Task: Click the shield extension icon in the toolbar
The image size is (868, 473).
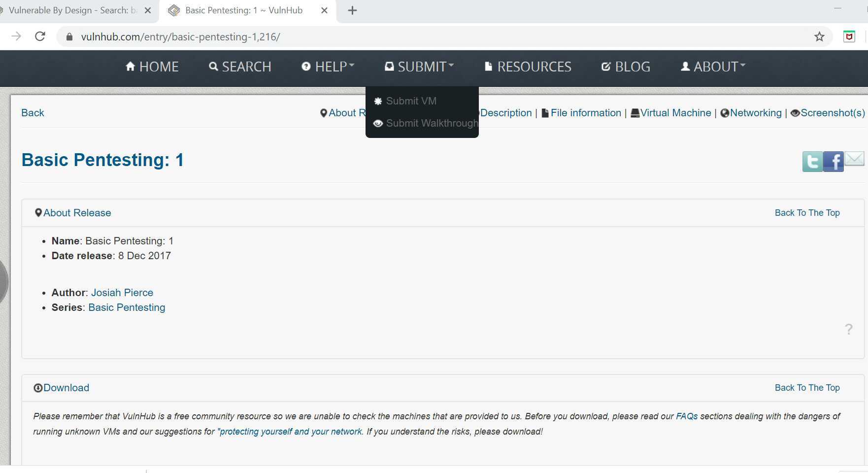Action: pos(850,36)
